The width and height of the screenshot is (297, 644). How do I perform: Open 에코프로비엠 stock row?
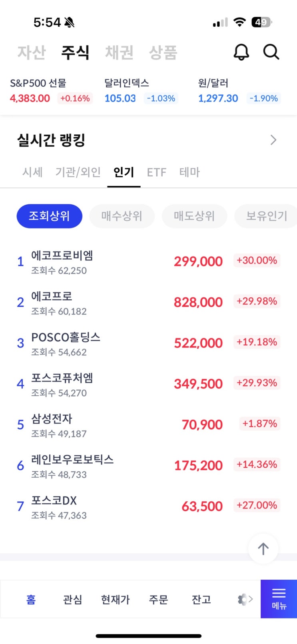(x=148, y=262)
